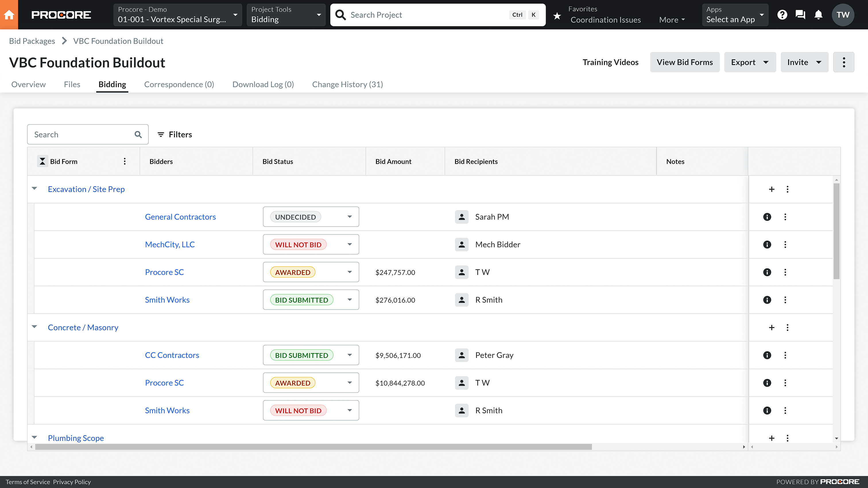Open the Procore home screen icon
This screenshot has width=868, height=488.
[x=9, y=14]
